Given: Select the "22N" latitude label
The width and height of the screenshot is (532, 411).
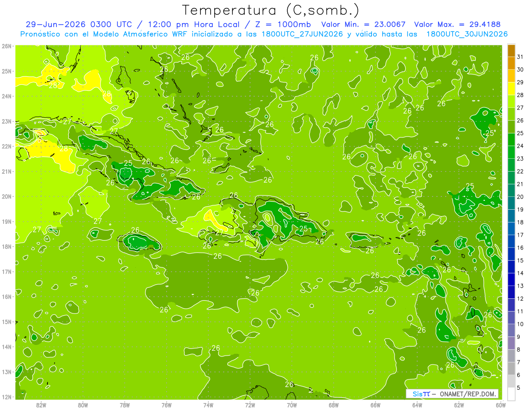Looking at the screenshot, I should pyautogui.click(x=7, y=146).
